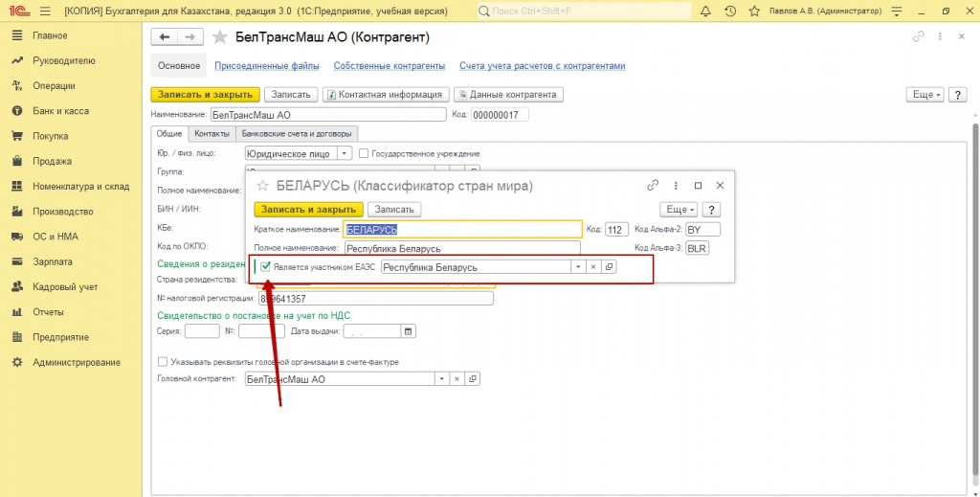
Task: Open Еще menu in contractor form
Action: click(925, 95)
